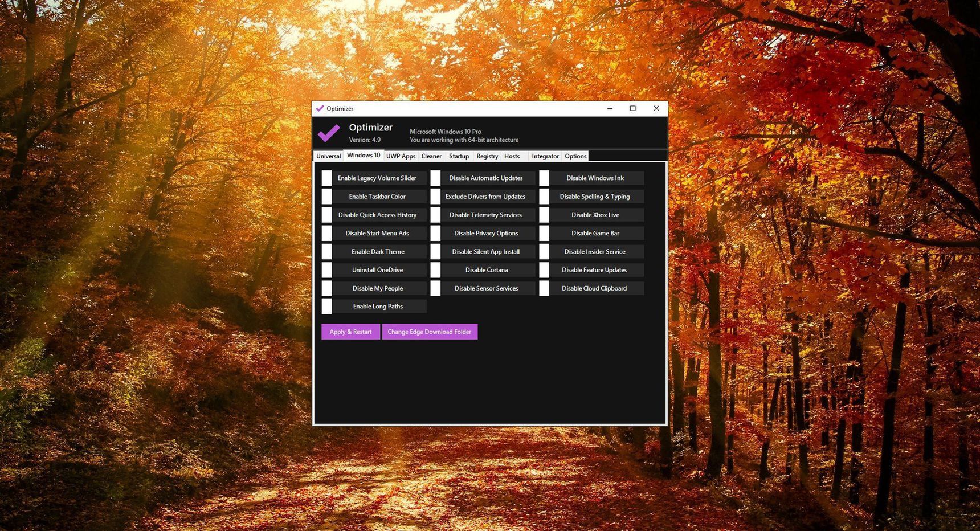Switch to the UWP Apps tab
The height and width of the screenshot is (531, 980).
pos(401,156)
